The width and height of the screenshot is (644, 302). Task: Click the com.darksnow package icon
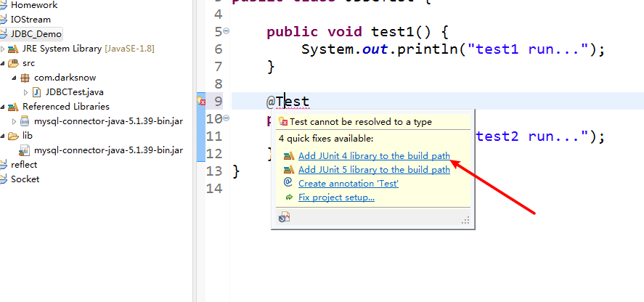(25, 78)
